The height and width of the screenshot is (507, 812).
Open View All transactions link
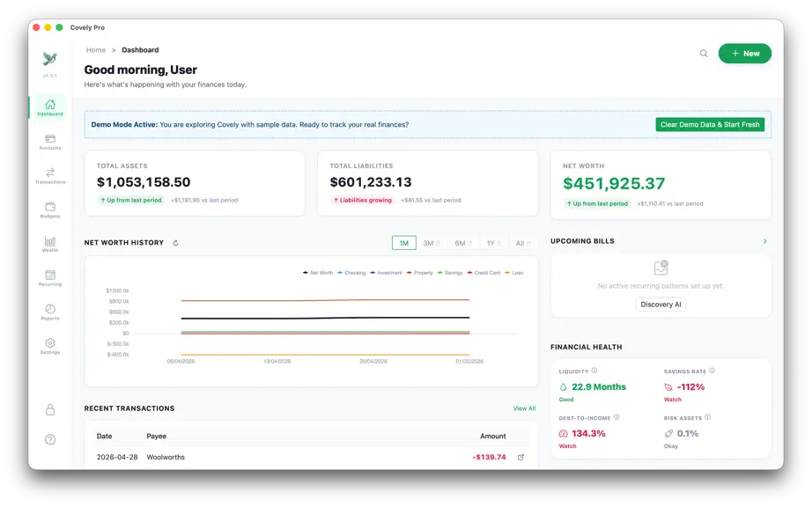click(x=524, y=408)
